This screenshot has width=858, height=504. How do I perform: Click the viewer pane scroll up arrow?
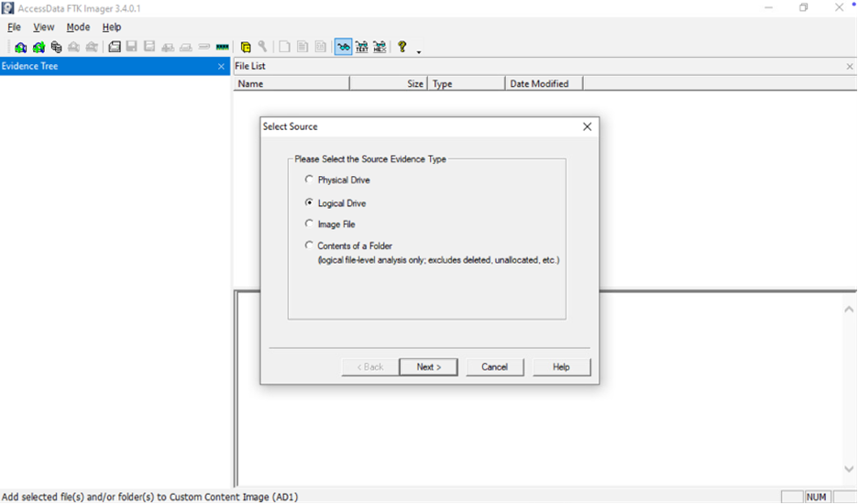849,310
